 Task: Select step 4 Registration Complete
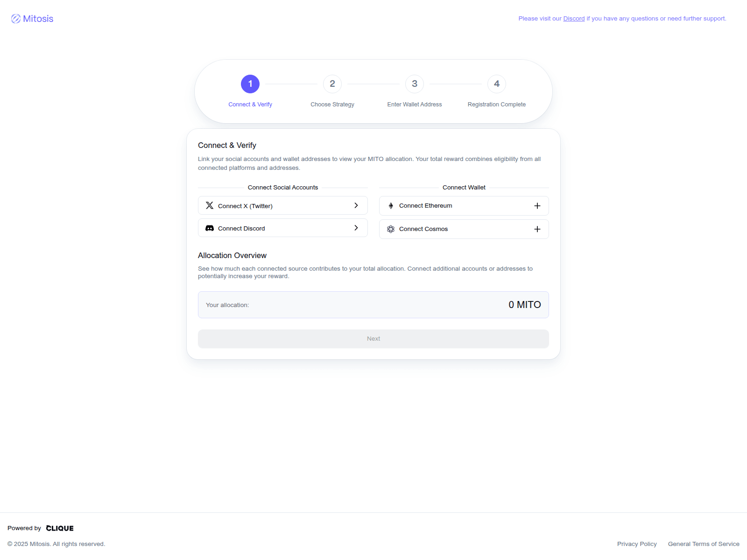pos(496,84)
